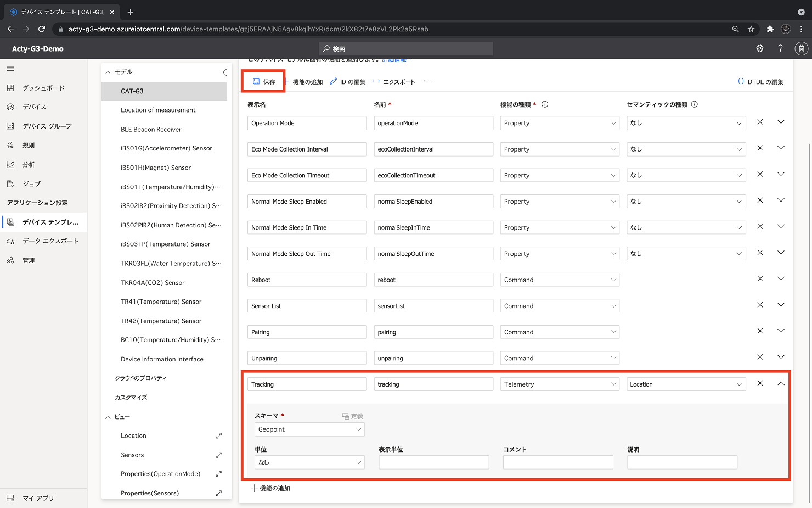Open the help question mark icon
This screenshot has height=508, width=812.
780,48
